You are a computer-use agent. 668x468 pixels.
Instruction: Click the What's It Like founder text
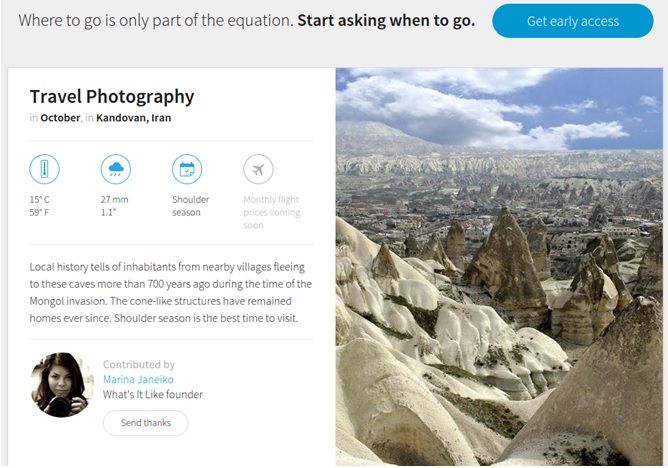[x=153, y=395]
